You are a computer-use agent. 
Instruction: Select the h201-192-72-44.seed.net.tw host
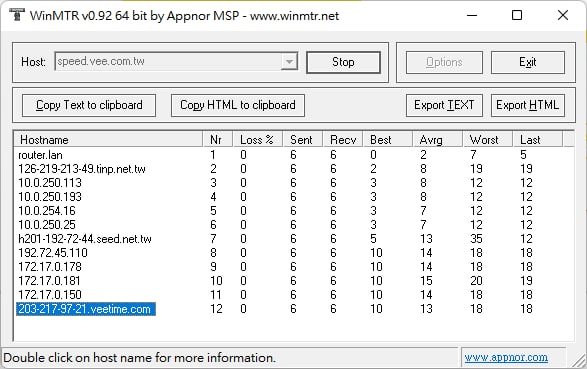[x=85, y=239]
